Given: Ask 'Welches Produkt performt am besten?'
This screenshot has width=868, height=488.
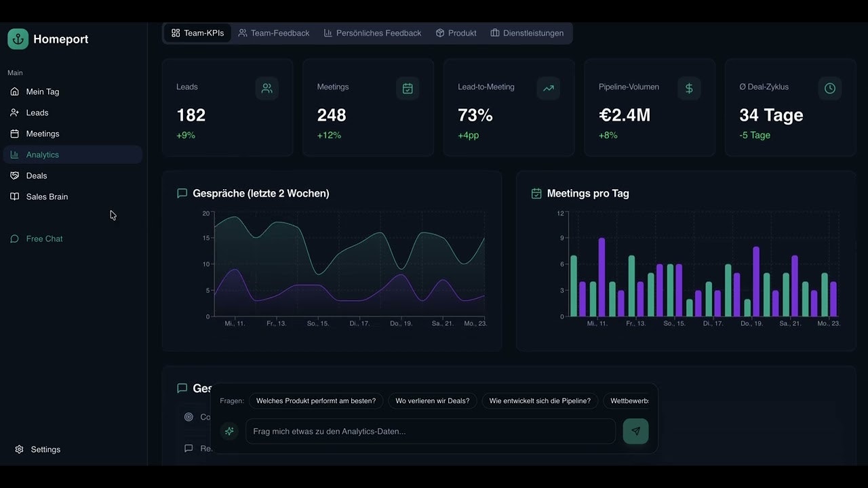Looking at the screenshot, I should (x=316, y=401).
